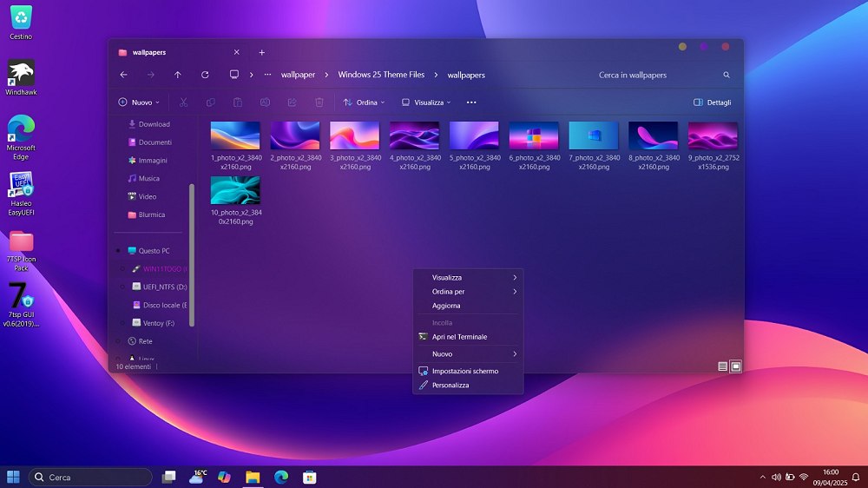Click the Copy icon in toolbar
The image size is (868, 488).
tap(210, 102)
